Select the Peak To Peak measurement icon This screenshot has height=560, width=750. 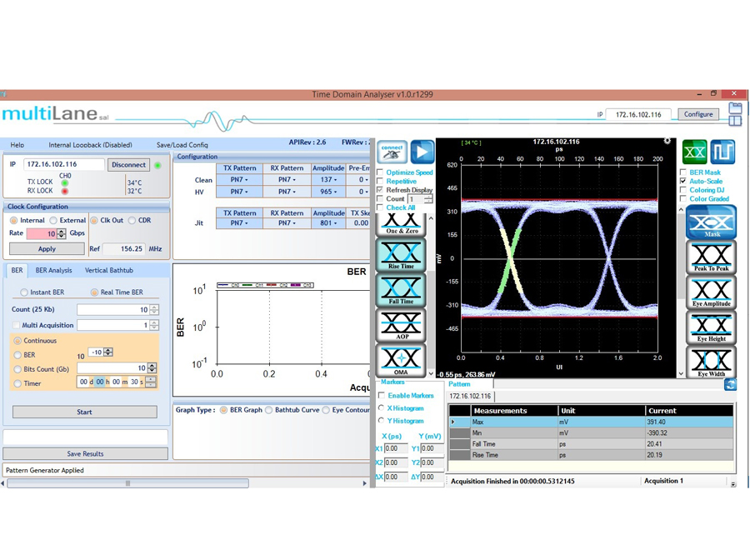712,257
